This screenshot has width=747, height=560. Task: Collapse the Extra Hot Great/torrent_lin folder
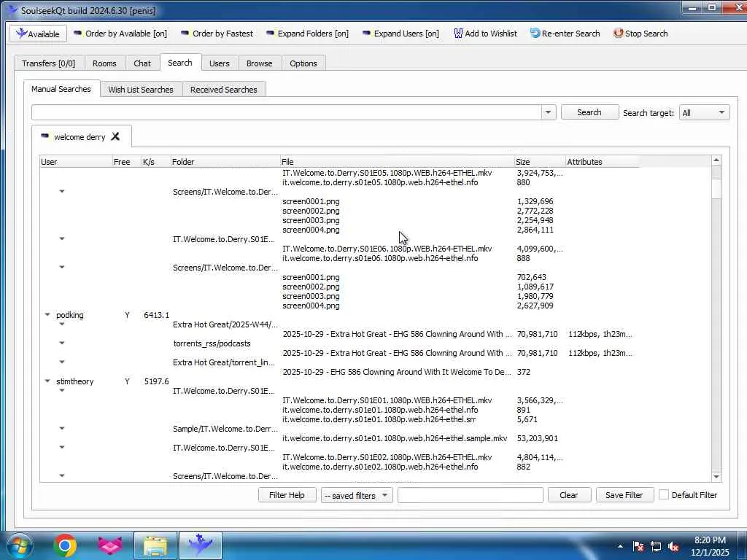[62, 362]
